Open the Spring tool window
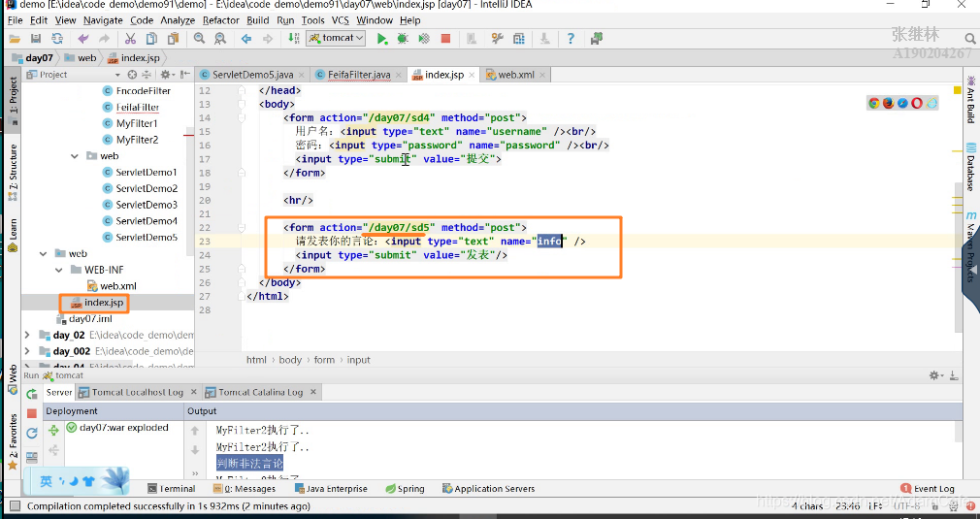This screenshot has height=519, width=980. click(405, 488)
